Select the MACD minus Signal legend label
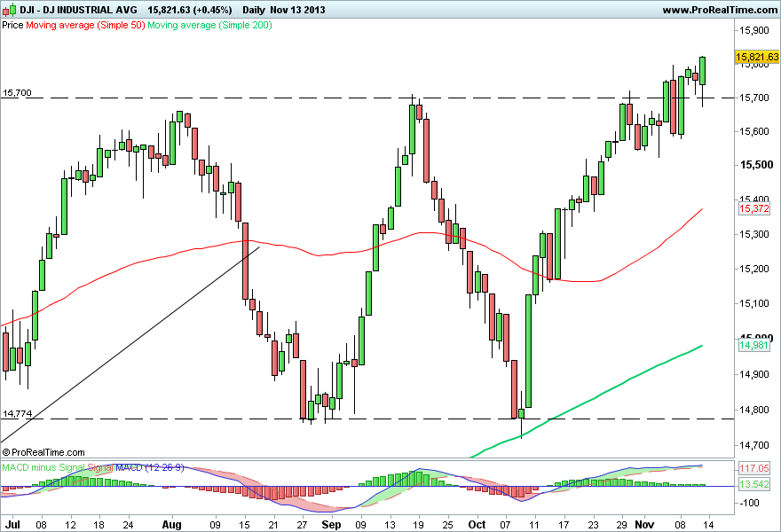781x532 pixels. (x=43, y=467)
